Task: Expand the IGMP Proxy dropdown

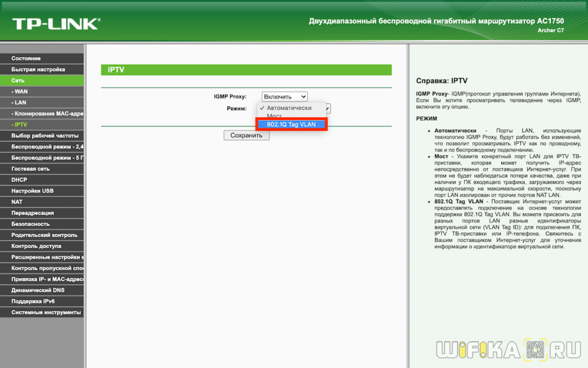Action: pyautogui.click(x=285, y=97)
